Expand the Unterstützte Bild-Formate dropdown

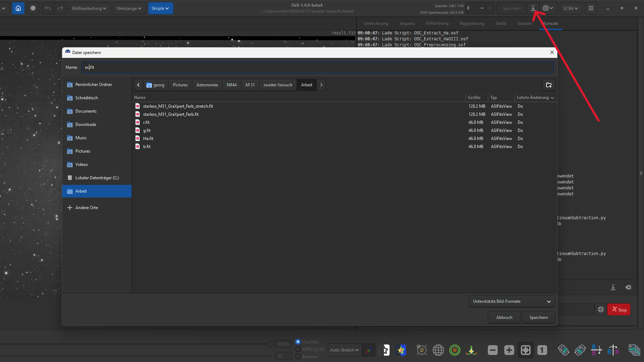tap(512, 301)
